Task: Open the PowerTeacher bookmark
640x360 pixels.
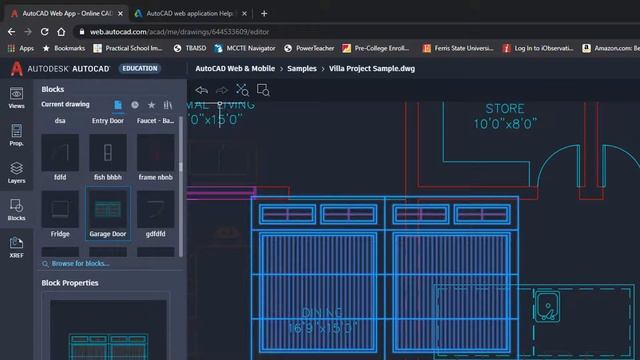Action: pyautogui.click(x=309, y=48)
